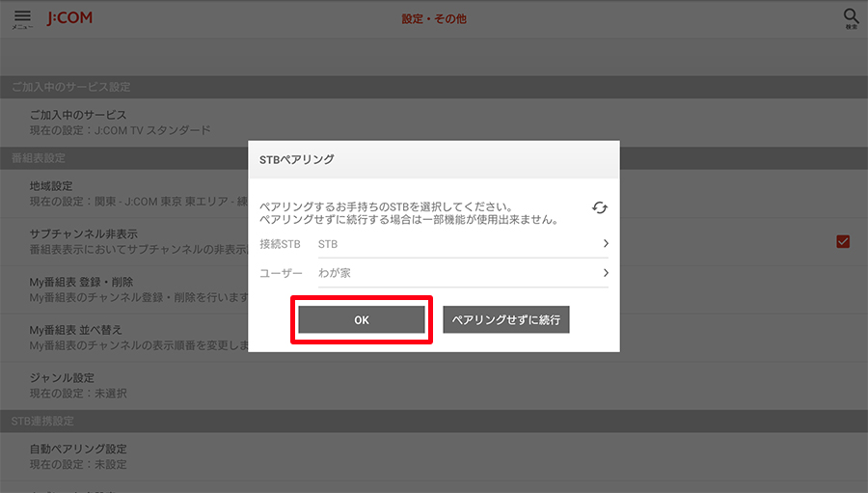Toggle the サブチャンネル非表示 checkbox
Viewport: 868px width, 493px height.
[843, 241]
